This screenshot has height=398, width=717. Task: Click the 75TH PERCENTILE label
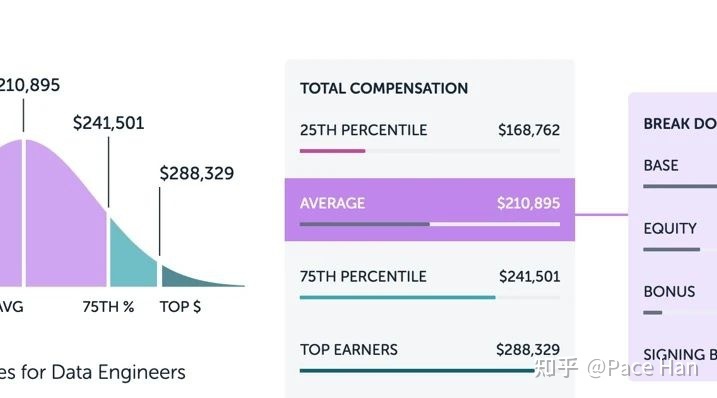tap(363, 276)
